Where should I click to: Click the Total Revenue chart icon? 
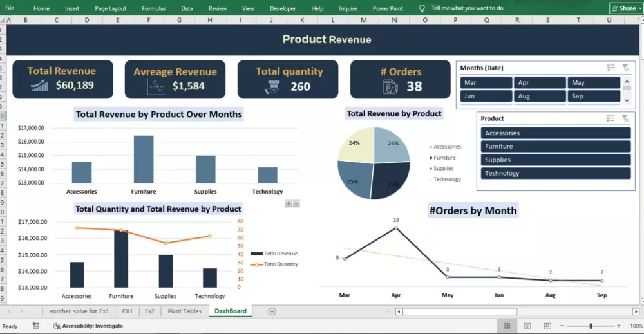tap(39, 86)
